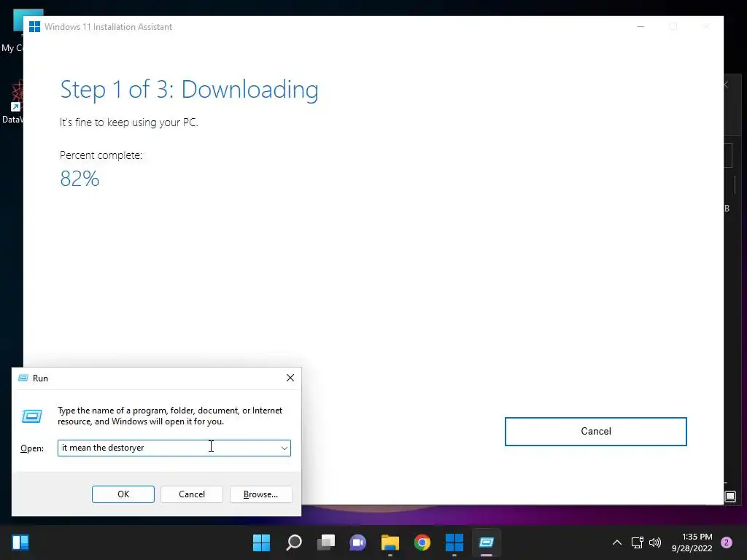Click the large Run icon beside description
This screenshot has height=560, width=747.
click(32, 416)
